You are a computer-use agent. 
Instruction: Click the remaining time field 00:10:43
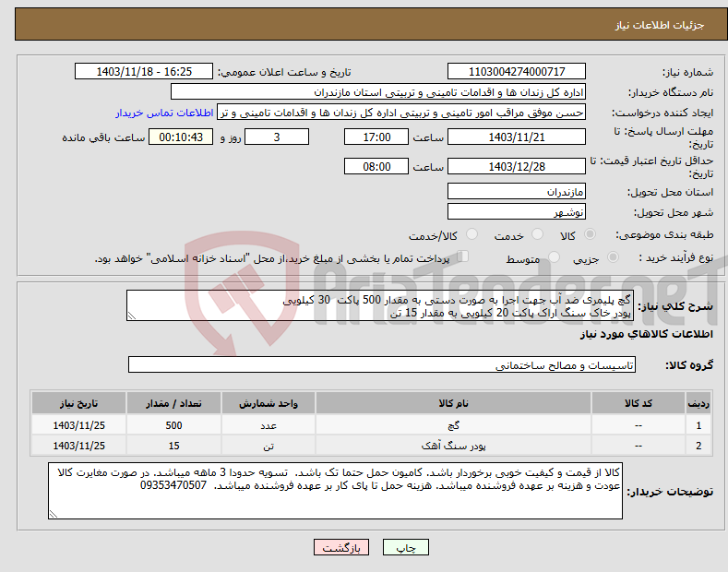(181, 137)
